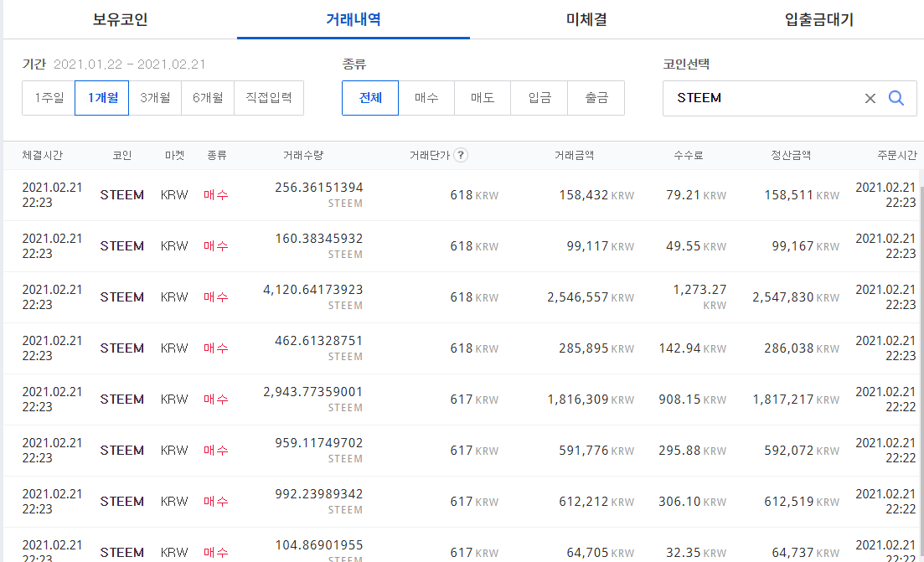Click the search magnifier icon

click(x=896, y=98)
